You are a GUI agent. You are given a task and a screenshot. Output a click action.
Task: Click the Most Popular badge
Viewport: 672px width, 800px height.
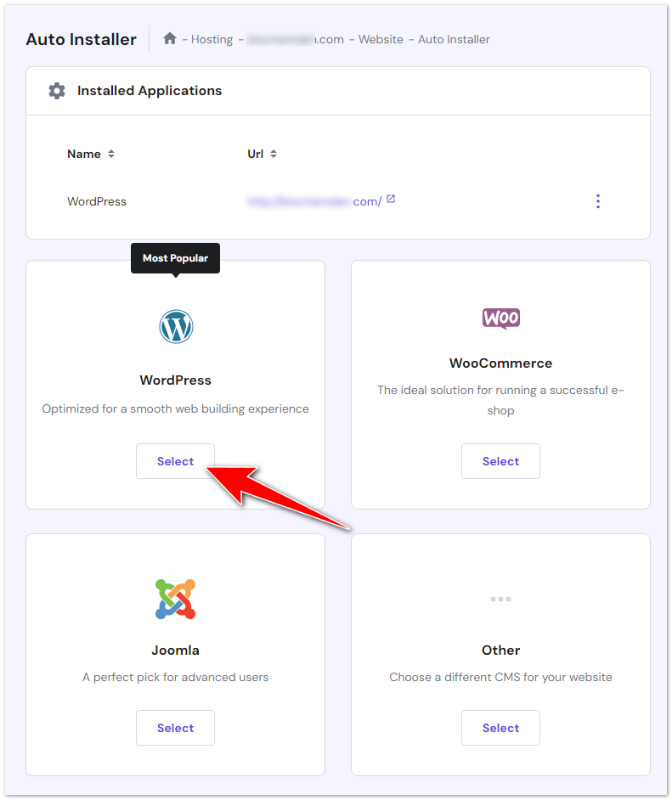pos(175,258)
